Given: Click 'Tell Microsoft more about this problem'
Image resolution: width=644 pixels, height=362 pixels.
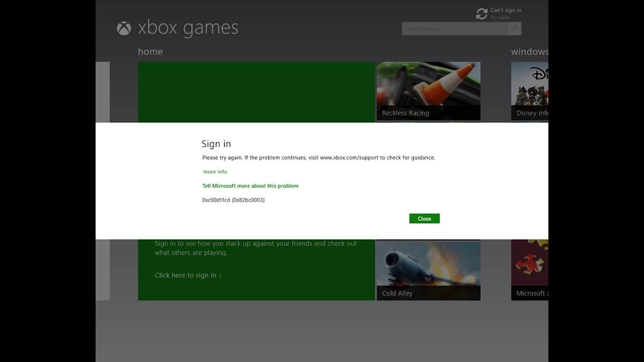Looking at the screenshot, I should click(250, 186).
